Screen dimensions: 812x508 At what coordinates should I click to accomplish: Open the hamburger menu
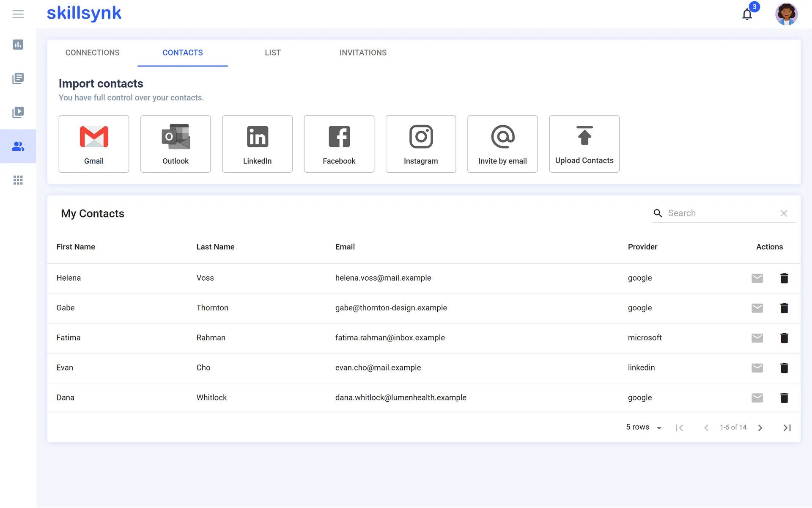click(x=18, y=14)
